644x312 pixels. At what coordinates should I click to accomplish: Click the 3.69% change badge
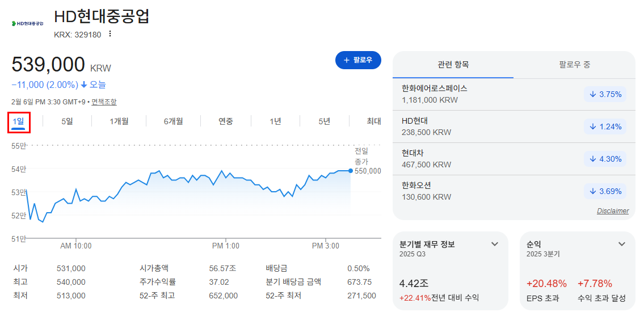[605, 191]
